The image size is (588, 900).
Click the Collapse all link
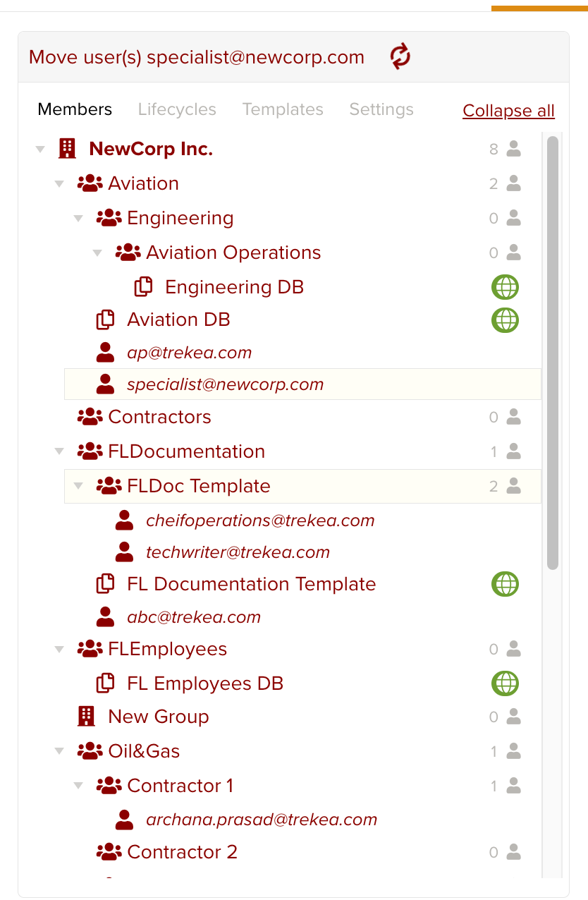click(x=508, y=111)
